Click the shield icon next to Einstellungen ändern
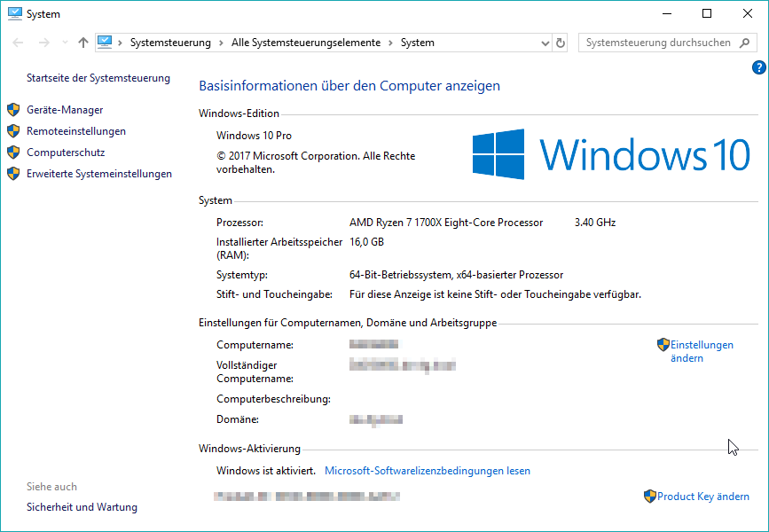The height and width of the screenshot is (532, 769). pyautogui.click(x=663, y=345)
